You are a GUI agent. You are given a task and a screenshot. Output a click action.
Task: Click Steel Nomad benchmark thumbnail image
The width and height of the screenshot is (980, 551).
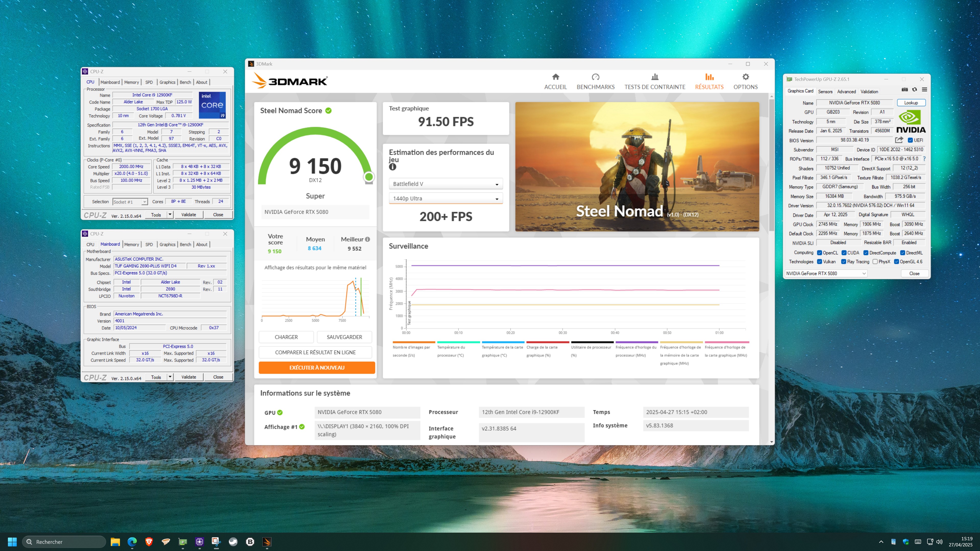637,167
